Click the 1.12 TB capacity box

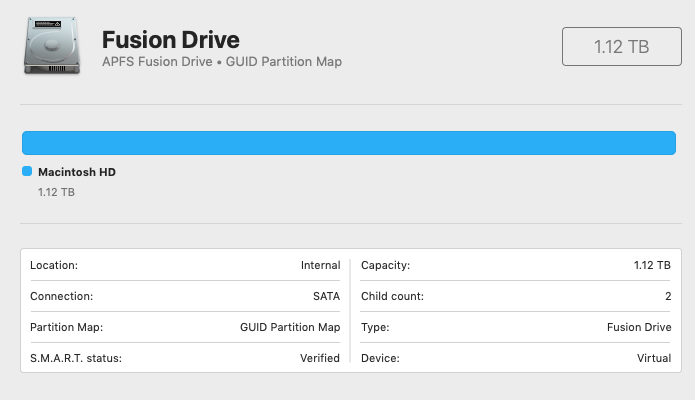pyautogui.click(x=621, y=47)
